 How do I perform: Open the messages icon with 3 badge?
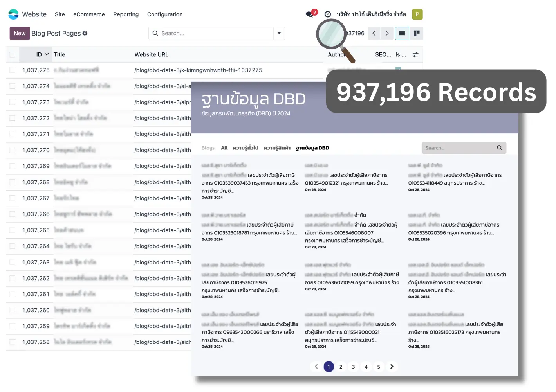pos(310,14)
